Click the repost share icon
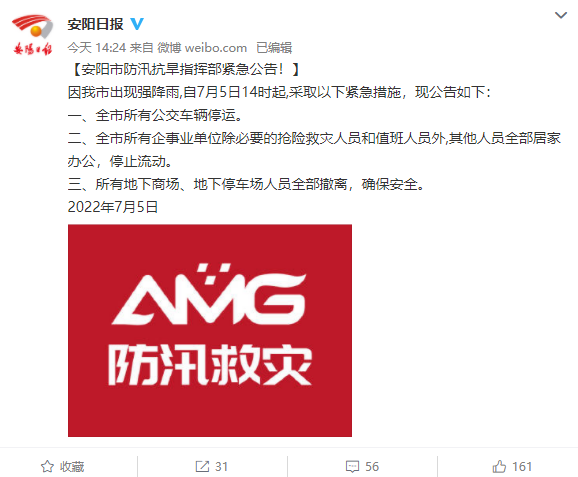578x477 pixels. (x=202, y=466)
